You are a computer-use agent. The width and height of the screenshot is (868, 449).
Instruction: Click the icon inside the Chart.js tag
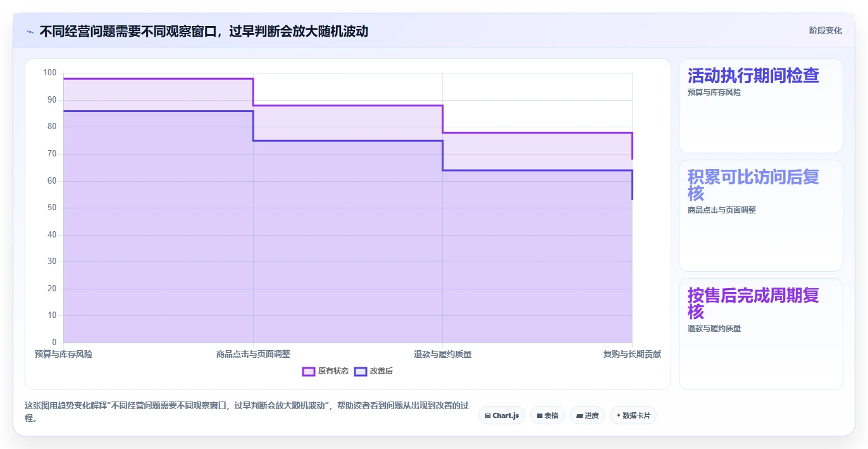(x=488, y=415)
